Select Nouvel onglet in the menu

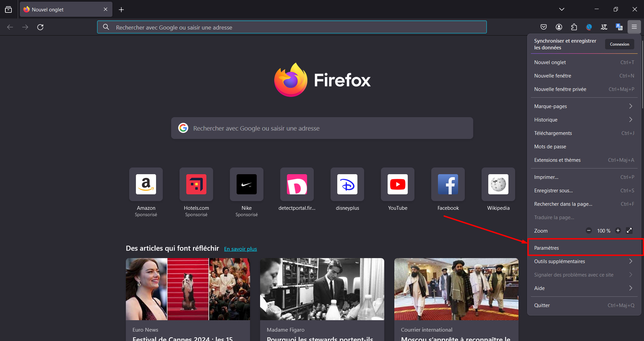point(584,62)
